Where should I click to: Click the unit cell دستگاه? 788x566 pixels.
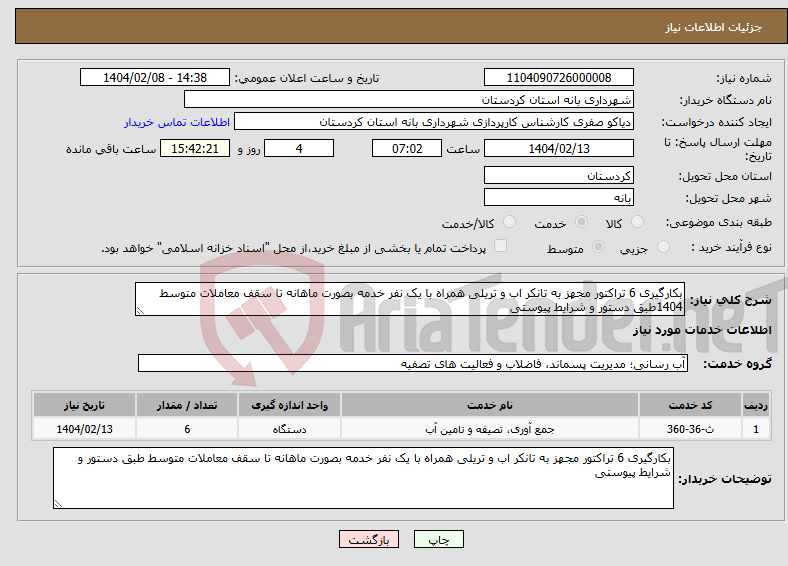pyautogui.click(x=289, y=429)
